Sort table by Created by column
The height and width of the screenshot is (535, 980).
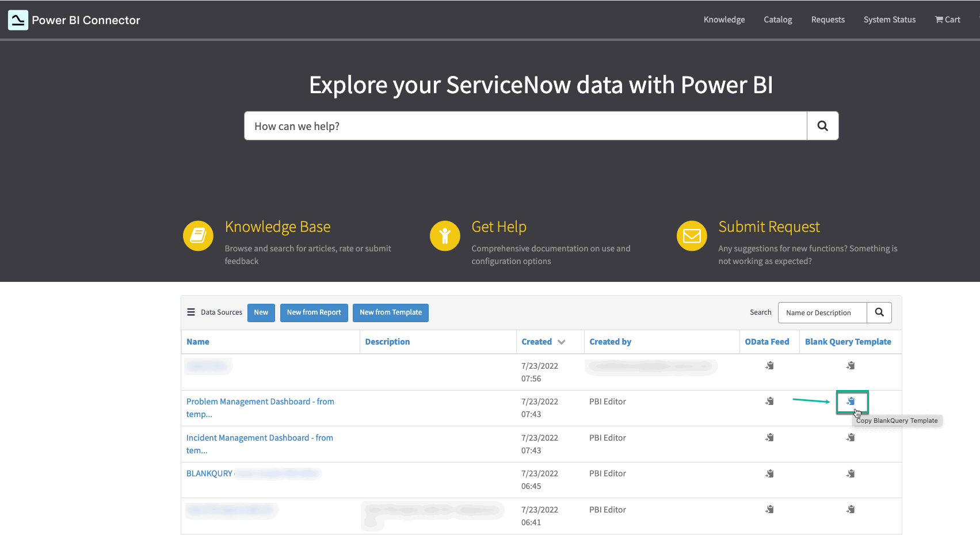pos(610,342)
